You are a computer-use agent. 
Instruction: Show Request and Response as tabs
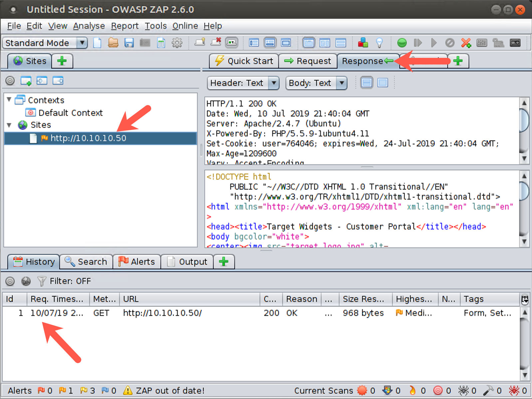[309, 43]
